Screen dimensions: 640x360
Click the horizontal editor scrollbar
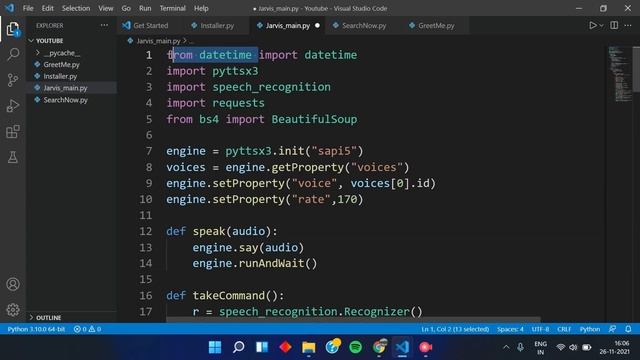coord(353,320)
